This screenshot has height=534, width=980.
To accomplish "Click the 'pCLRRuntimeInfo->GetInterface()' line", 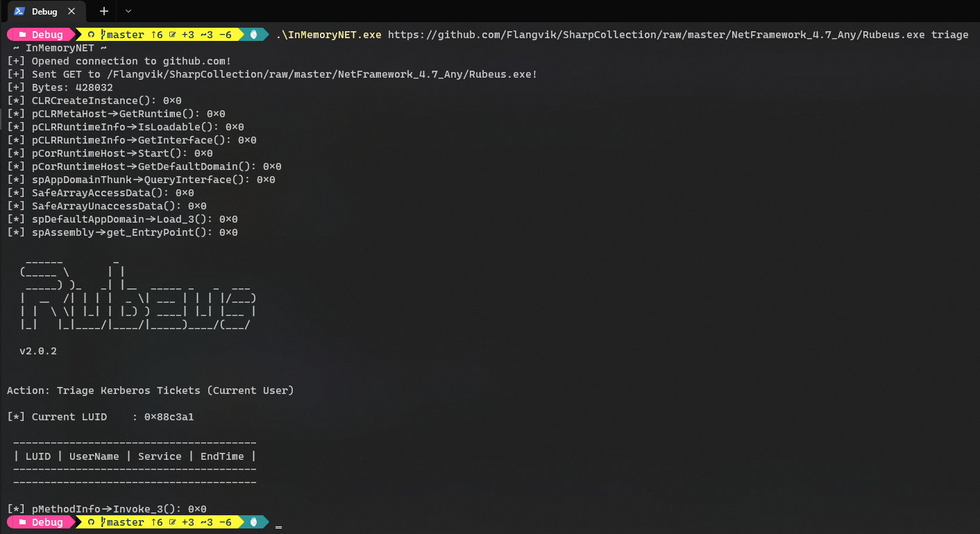I will (x=132, y=140).
